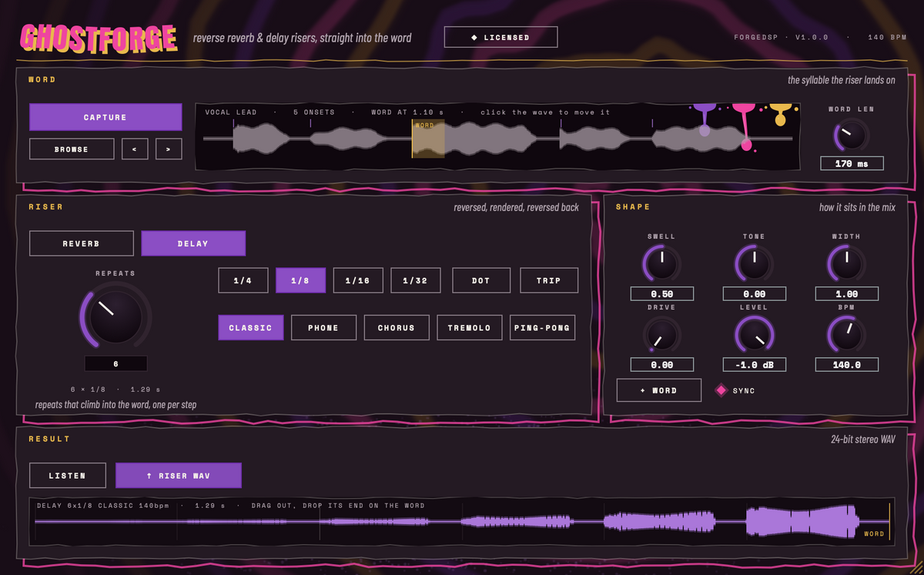Click the rendered riser waveform in RESULT

click(x=462, y=522)
